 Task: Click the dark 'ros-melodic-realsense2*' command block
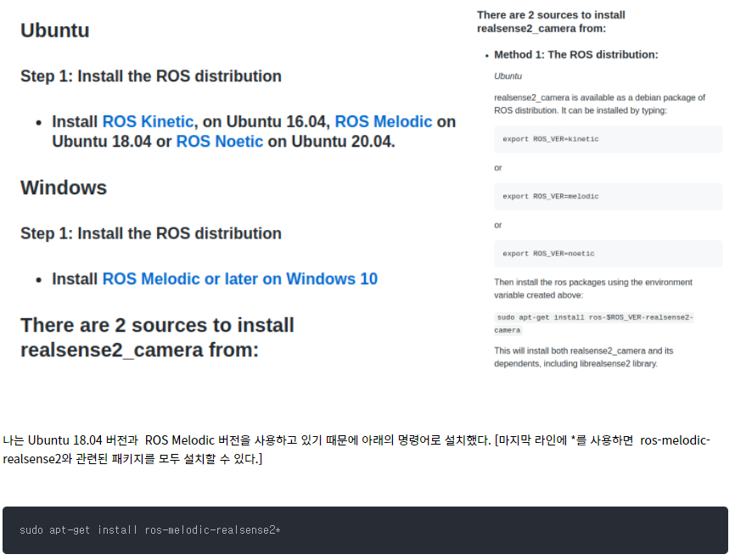point(365,530)
